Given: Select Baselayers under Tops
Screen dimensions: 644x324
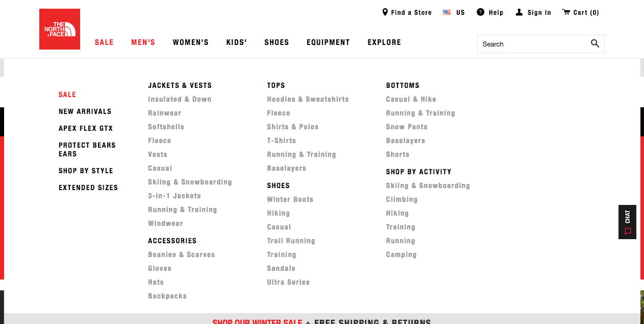Looking at the screenshot, I should (287, 168).
